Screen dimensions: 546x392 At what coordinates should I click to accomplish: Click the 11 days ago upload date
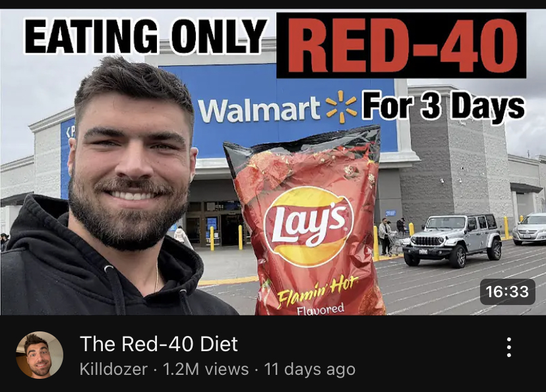tap(309, 369)
